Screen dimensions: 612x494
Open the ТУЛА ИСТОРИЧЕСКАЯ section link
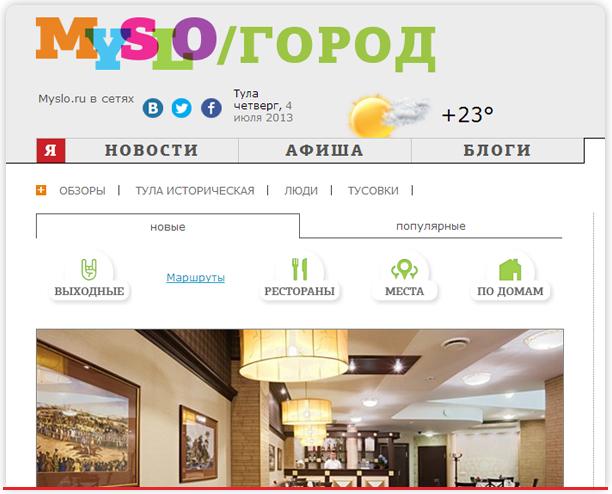(195, 191)
